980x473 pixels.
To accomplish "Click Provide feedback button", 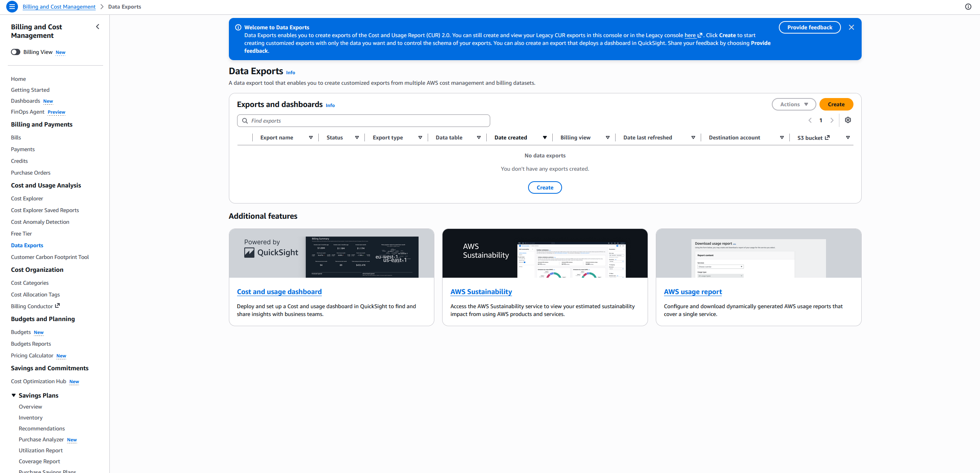I will click(810, 27).
